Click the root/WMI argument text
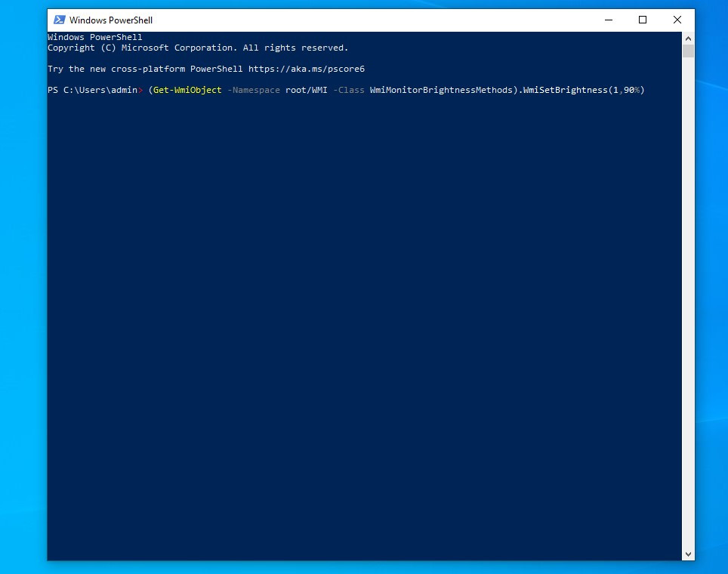This screenshot has height=574, width=728. (x=307, y=90)
